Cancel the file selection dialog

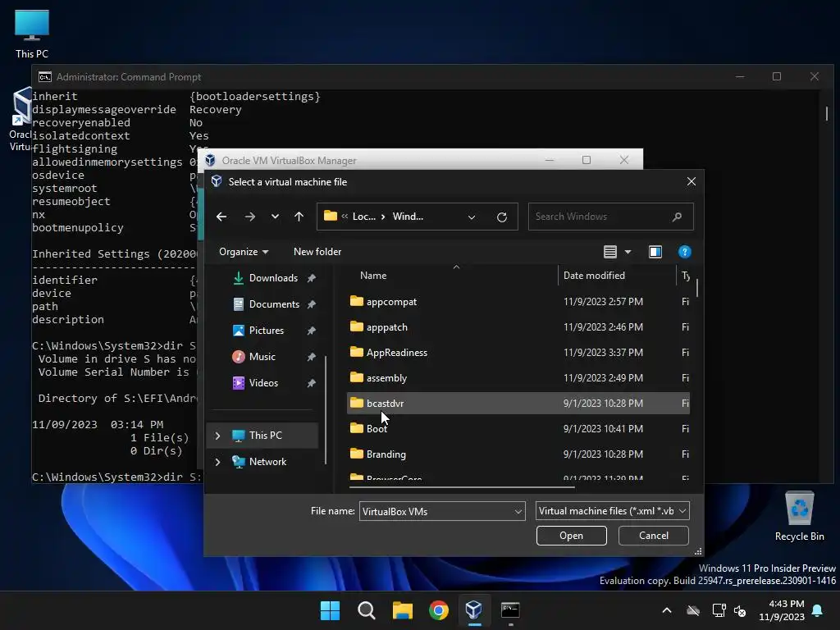[x=653, y=536]
